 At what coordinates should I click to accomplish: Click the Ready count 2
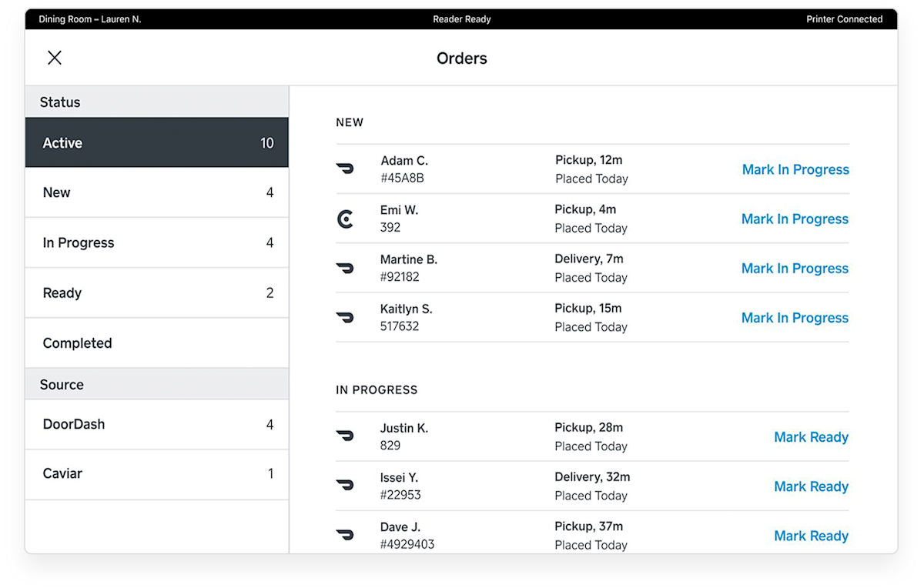point(269,292)
